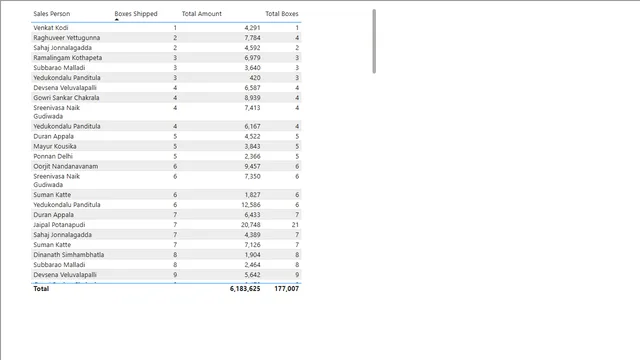Click the Boxes Shipped column header
Viewport: 640px width, 360px height.
136,13
